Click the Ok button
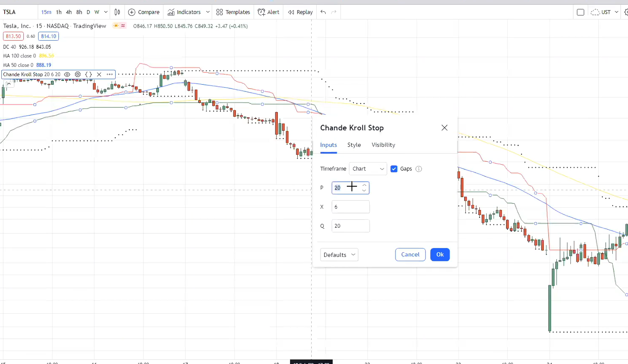Viewport: 628px width, 364px height. click(440, 254)
